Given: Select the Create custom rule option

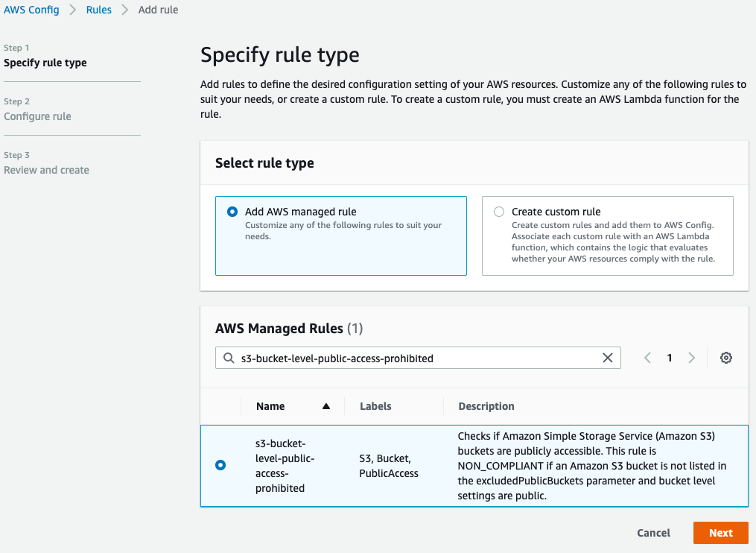Looking at the screenshot, I should [499, 212].
